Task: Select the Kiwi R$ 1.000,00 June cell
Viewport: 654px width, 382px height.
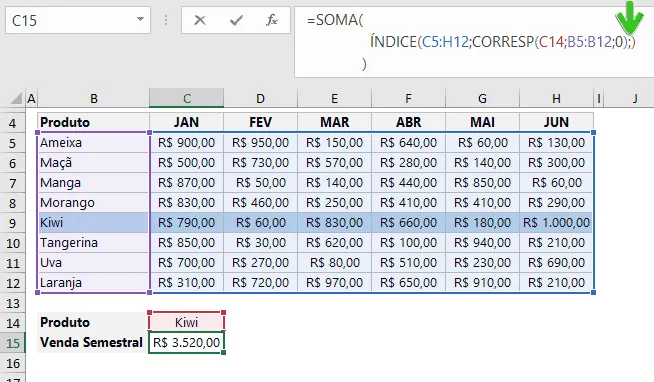Action: click(556, 222)
